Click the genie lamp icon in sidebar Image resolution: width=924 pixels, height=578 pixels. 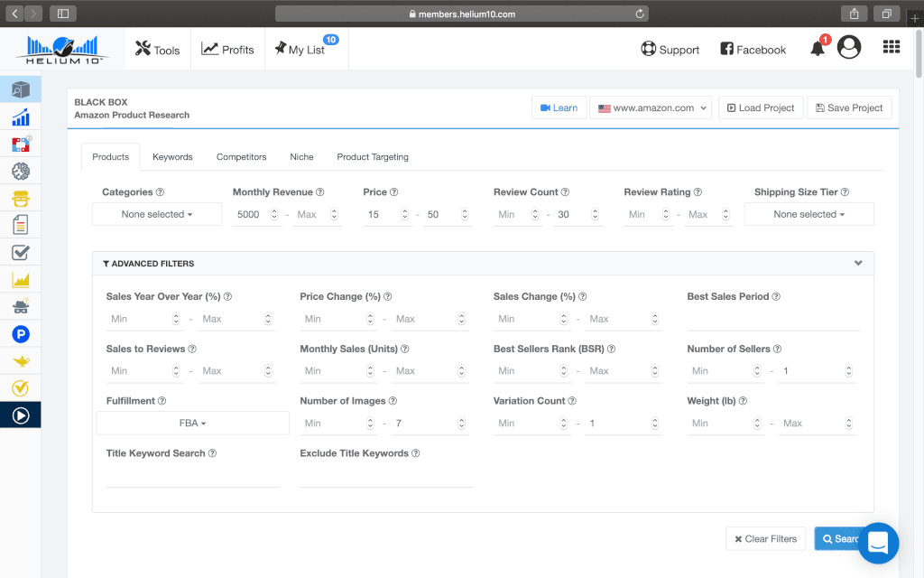coord(21,361)
